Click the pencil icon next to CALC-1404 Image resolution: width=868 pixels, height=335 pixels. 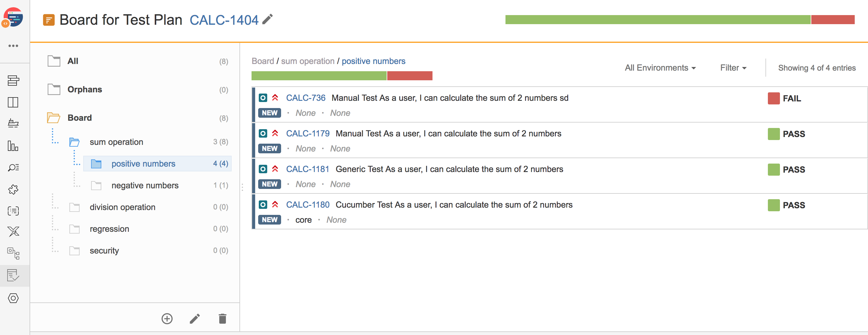[x=268, y=19]
